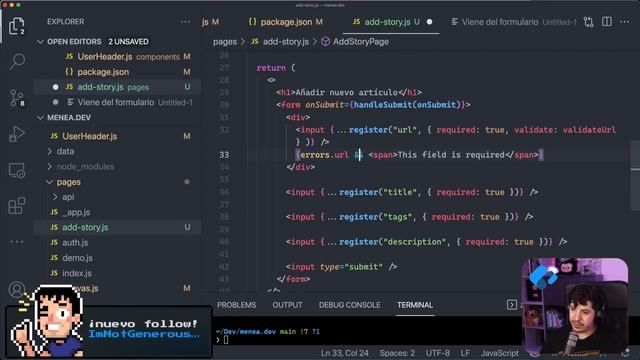Open Source Control view with 8 changes
640x360 pixels.
click(x=17, y=98)
